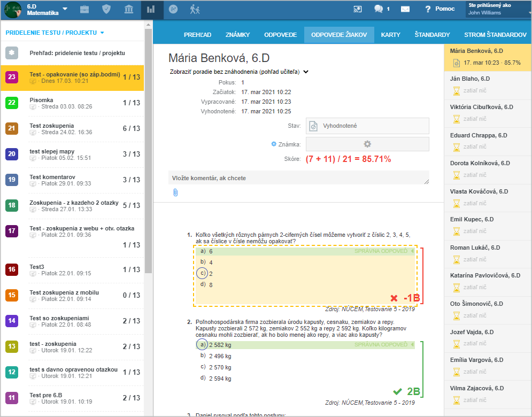Click the hourglass icon for Ján Blaho

[x=457, y=91]
